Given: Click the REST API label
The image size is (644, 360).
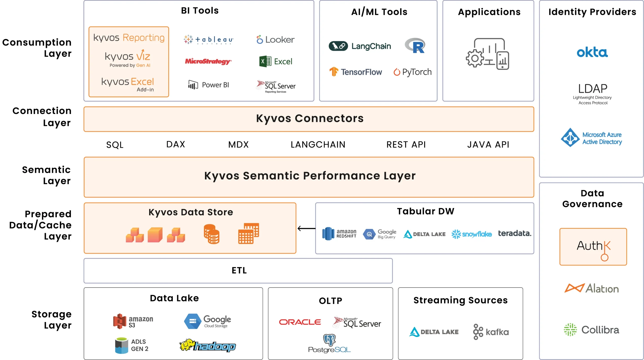Looking at the screenshot, I should (406, 144).
